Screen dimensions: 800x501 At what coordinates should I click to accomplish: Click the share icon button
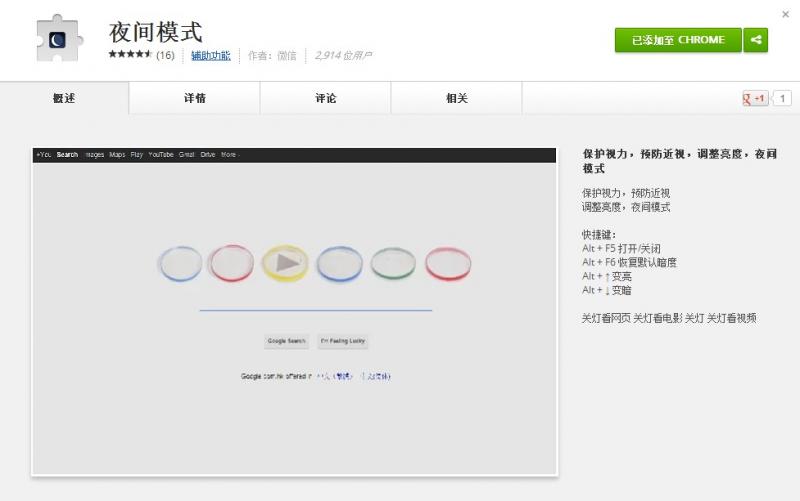[756, 40]
